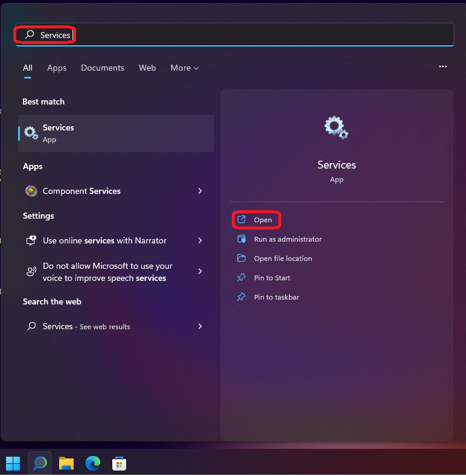
Task: Switch to the Documents tab
Action: tap(103, 68)
